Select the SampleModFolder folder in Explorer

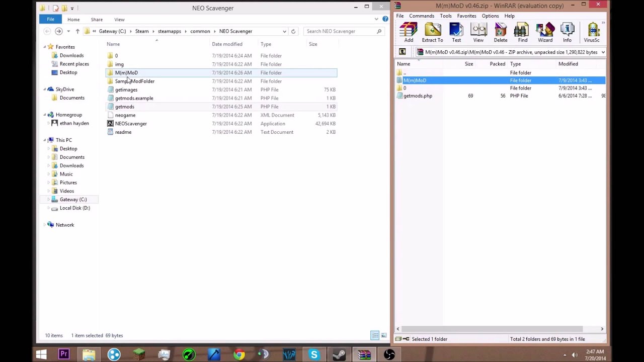click(134, 81)
